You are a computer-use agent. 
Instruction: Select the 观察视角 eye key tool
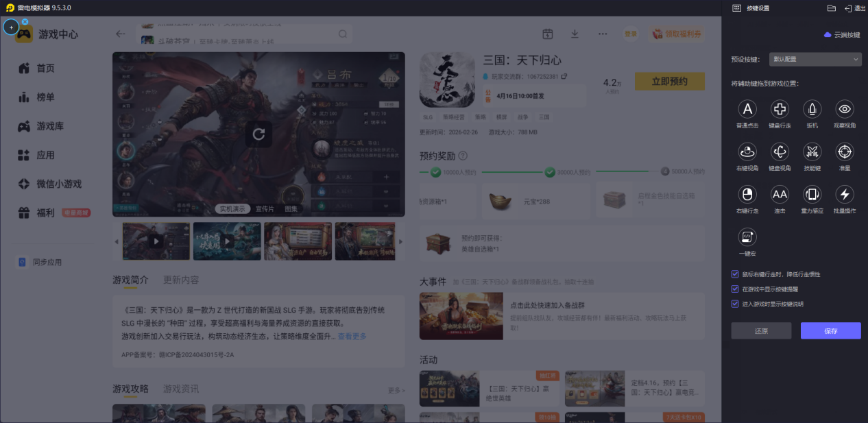click(845, 109)
